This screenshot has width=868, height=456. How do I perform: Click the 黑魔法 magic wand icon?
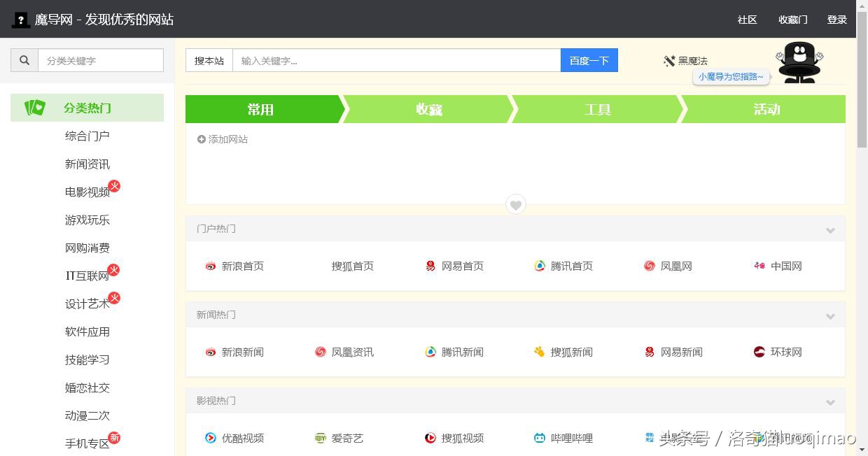[x=668, y=60]
